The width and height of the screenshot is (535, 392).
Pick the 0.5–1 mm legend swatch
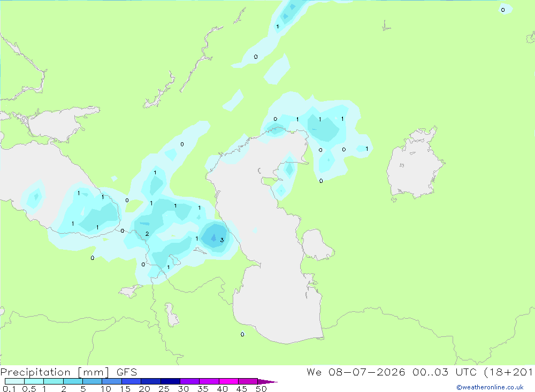click(34, 381)
